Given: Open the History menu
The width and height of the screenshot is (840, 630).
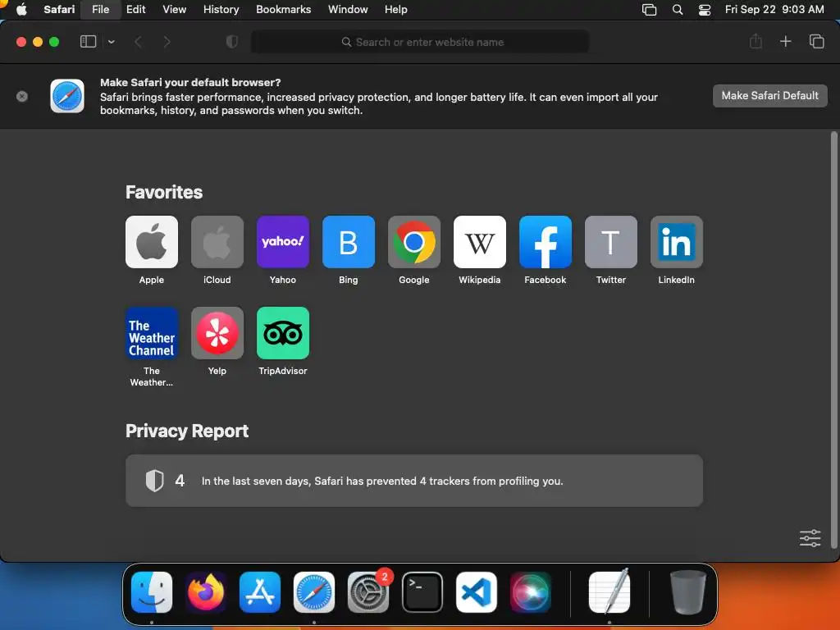Looking at the screenshot, I should point(221,10).
